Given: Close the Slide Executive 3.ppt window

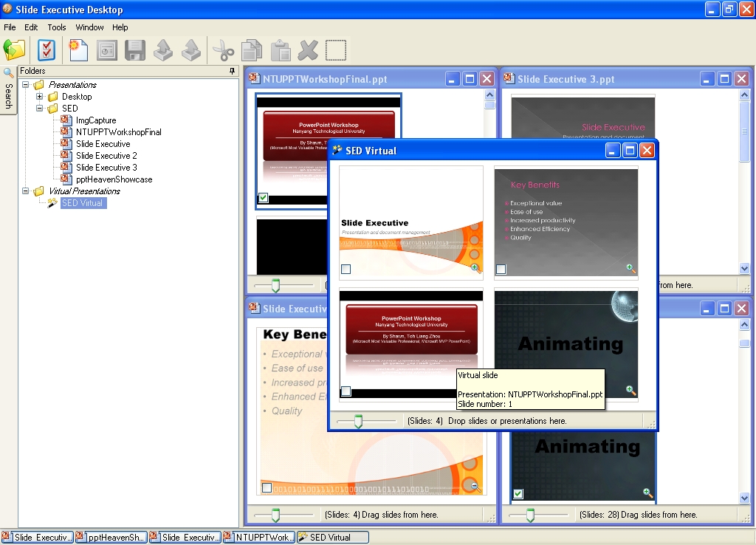Looking at the screenshot, I should pos(742,79).
